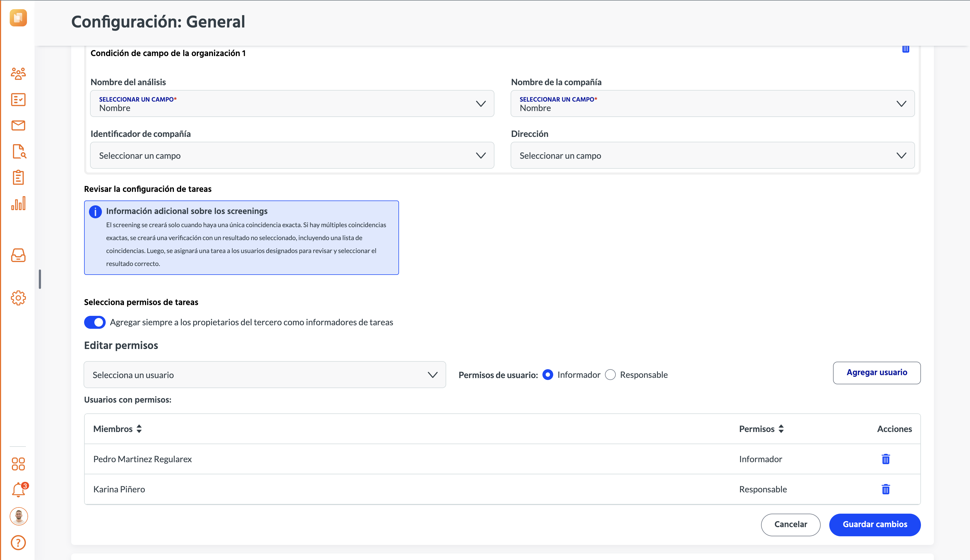Sort table by Miembros column
Viewport: 970px width, 560px height.
pyautogui.click(x=118, y=429)
